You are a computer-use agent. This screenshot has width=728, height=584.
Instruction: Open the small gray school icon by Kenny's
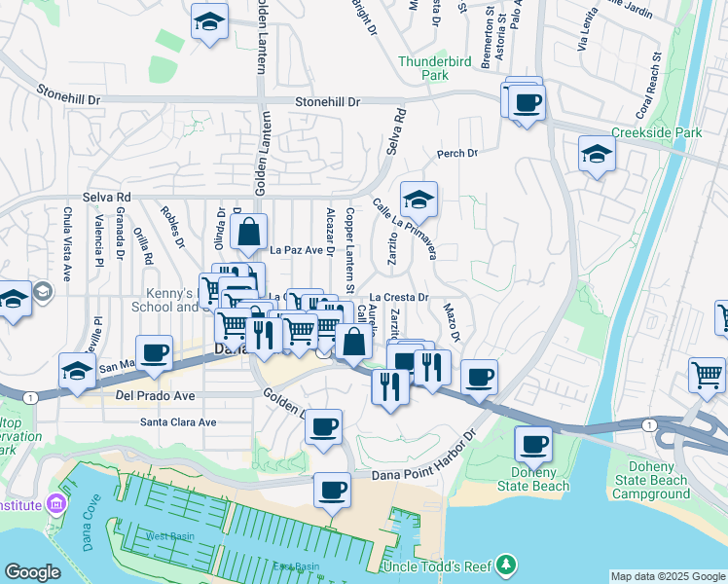pyautogui.click(x=43, y=292)
